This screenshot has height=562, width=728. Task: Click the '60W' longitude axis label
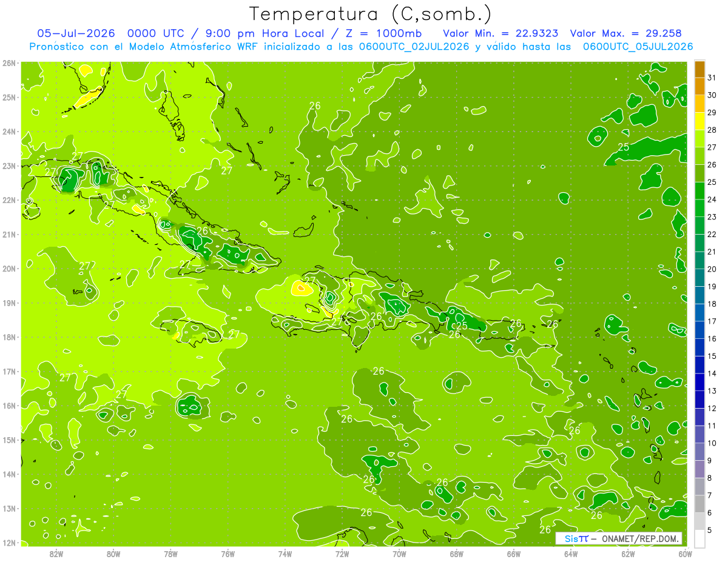(685, 554)
